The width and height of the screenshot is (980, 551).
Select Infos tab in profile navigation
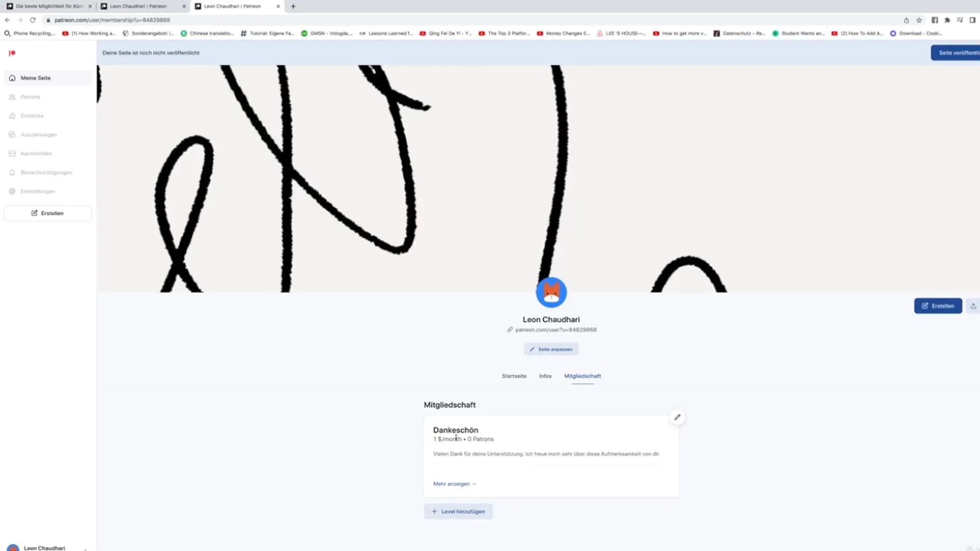point(545,375)
